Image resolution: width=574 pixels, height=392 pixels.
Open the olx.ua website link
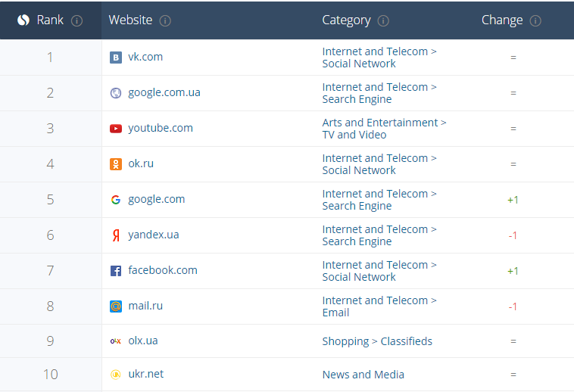[x=142, y=341]
